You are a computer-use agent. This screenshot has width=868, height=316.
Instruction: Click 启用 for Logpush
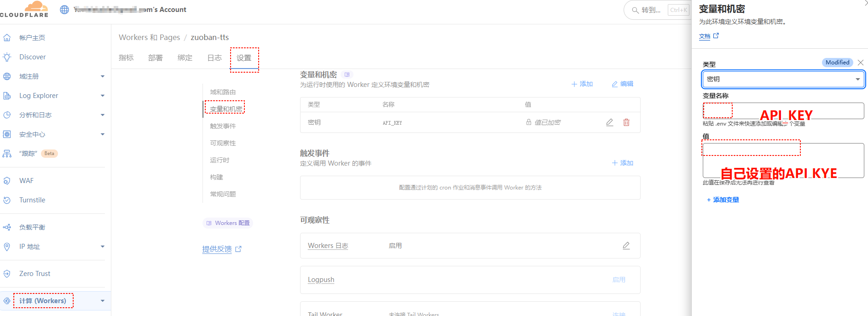619,280
